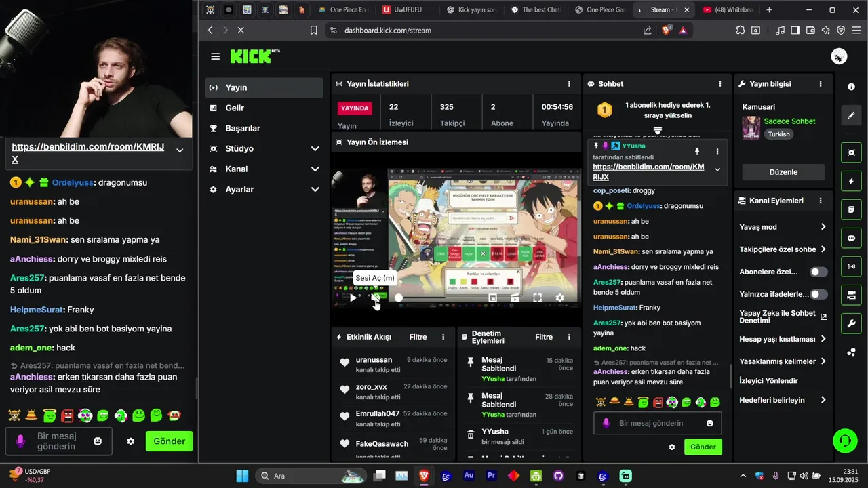The width and height of the screenshot is (868, 488).
Task: Open emoji picker in dashboard chat input
Action: tap(709, 423)
